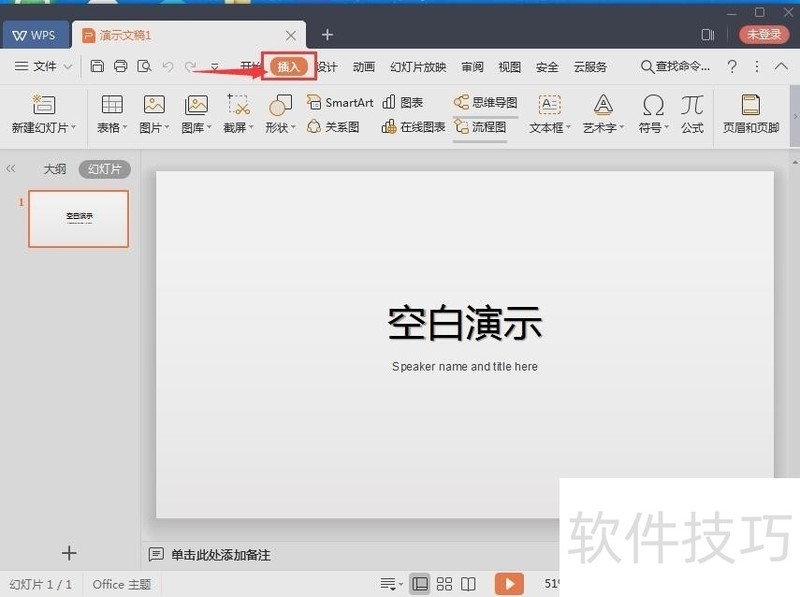Click the 'Speaker name and title here' subtitle
Viewport: 800px width, 597px height.
pyautogui.click(x=465, y=366)
